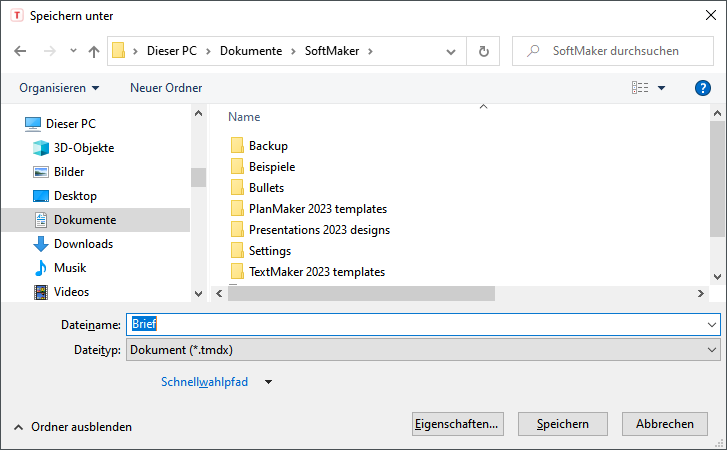Click file list scroll down arrow
Screen dimensions: 727x450
coord(717,277)
